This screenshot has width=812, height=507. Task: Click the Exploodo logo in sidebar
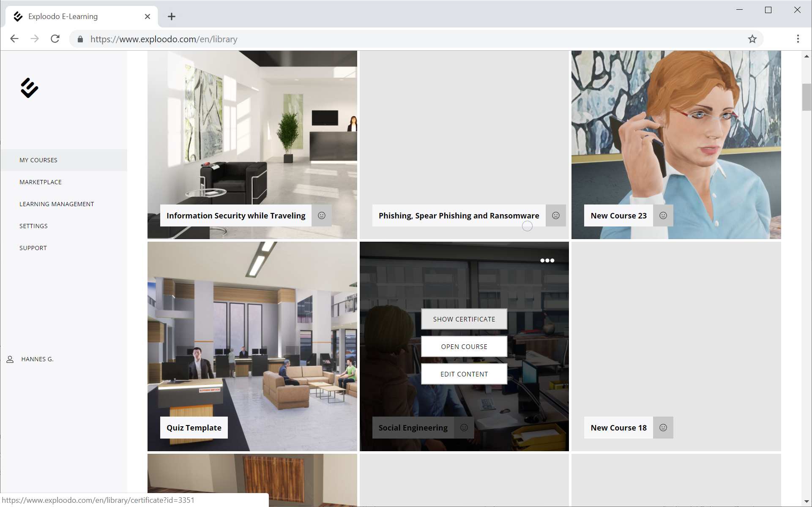(x=29, y=88)
